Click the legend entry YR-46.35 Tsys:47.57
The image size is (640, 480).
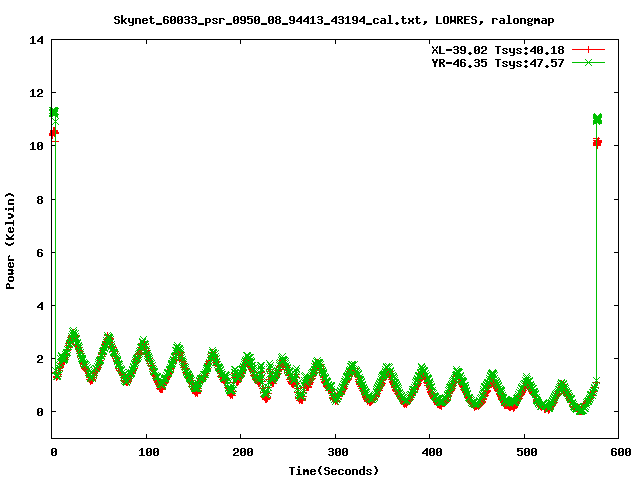click(498, 63)
